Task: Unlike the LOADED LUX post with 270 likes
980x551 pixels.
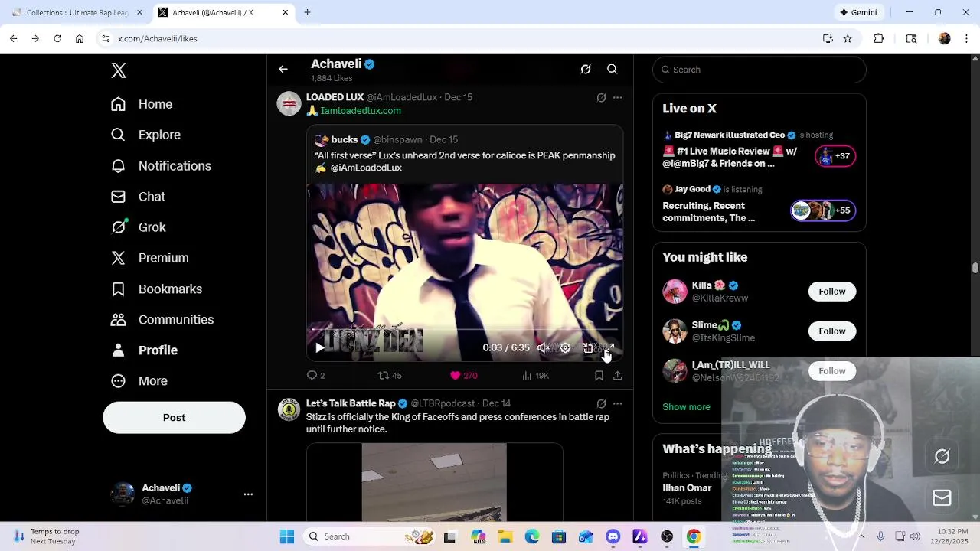Action: (463, 376)
